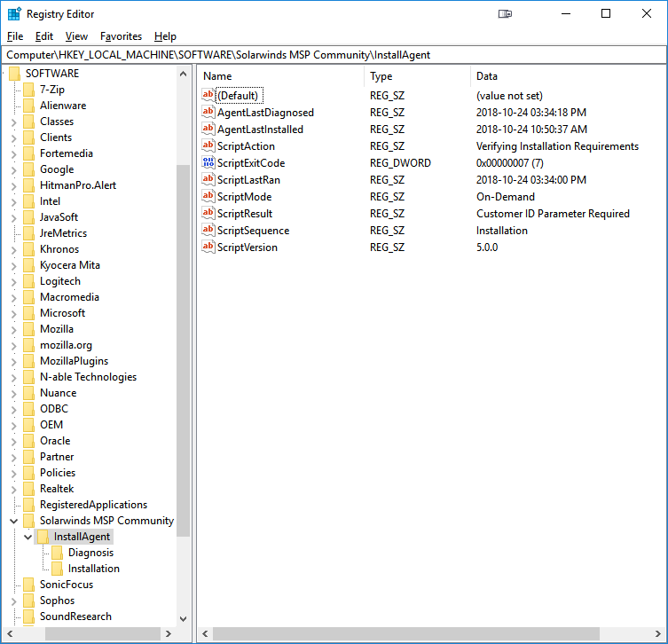
Task: Click the folder icon next to Policies
Action: [28, 473]
